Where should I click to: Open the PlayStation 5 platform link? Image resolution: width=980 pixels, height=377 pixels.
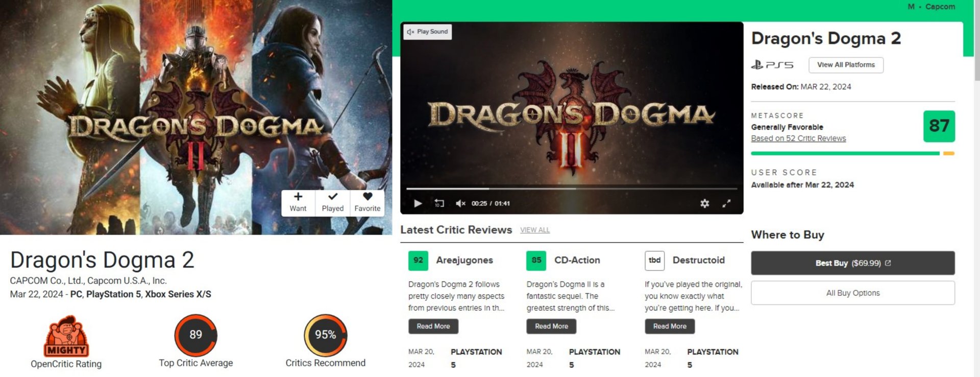coord(113,294)
